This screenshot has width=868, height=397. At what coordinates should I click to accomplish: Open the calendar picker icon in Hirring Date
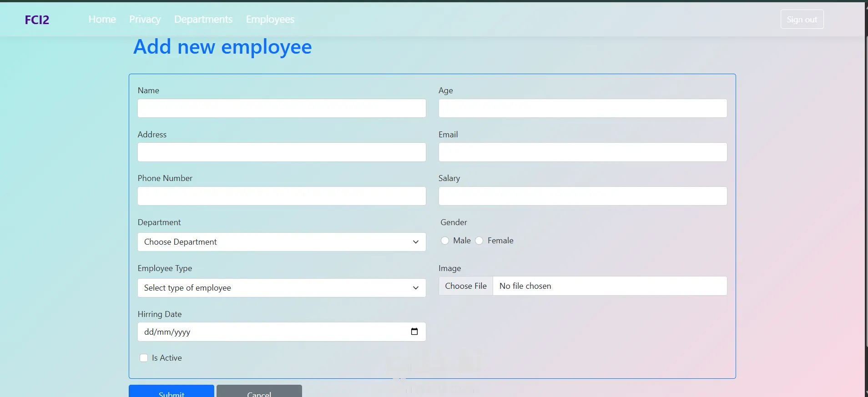tap(414, 332)
